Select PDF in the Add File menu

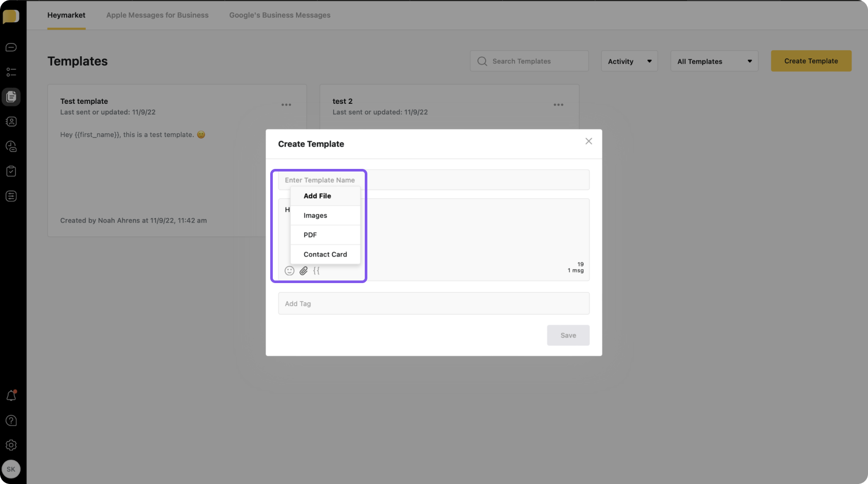(x=310, y=235)
